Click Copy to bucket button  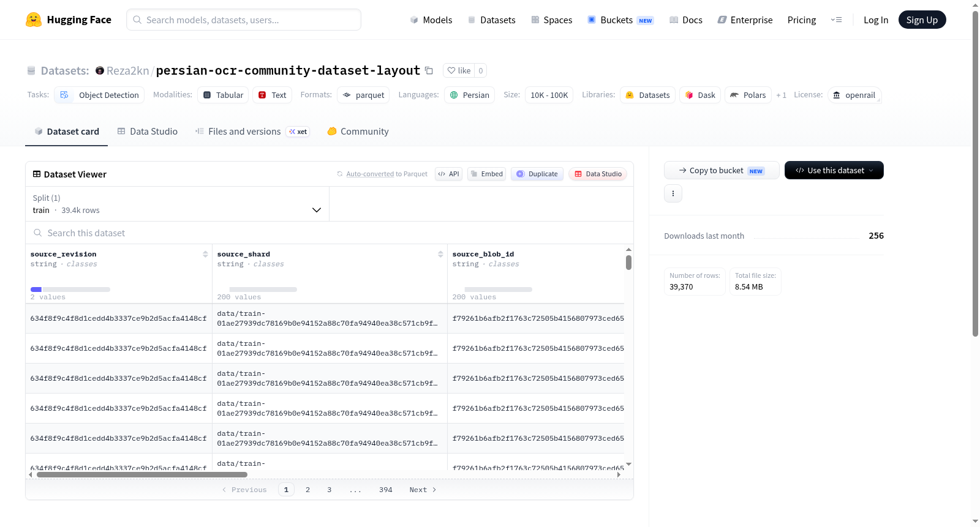pos(722,170)
